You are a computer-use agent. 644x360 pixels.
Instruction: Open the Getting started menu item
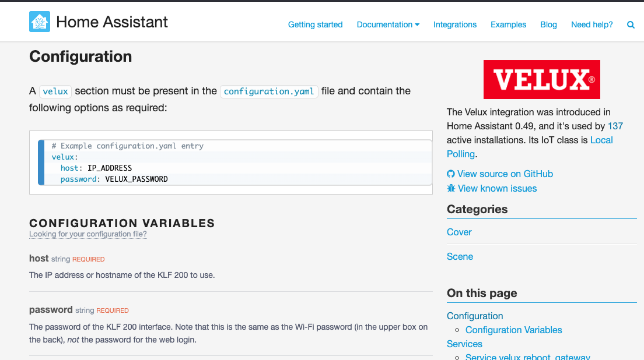(315, 24)
